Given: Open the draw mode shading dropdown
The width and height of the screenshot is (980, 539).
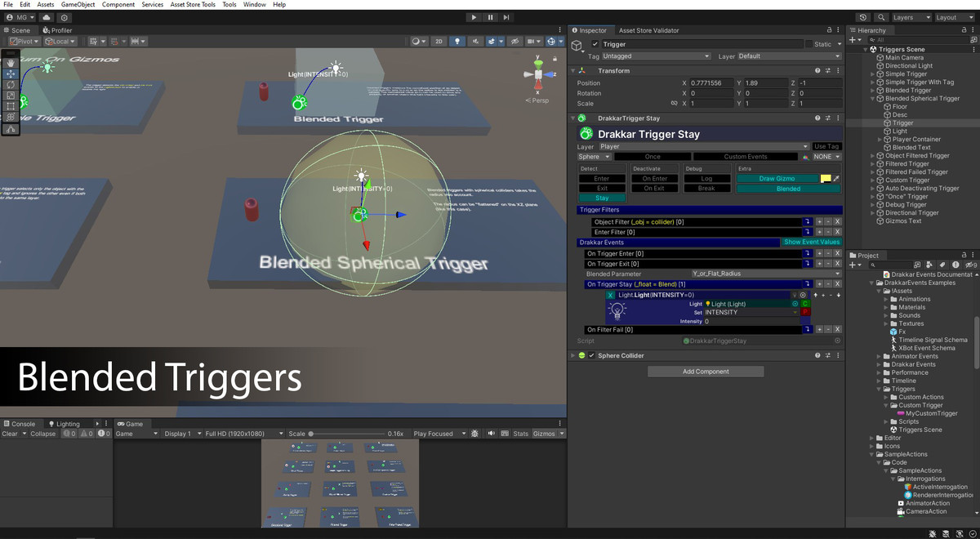Looking at the screenshot, I should (x=418, y=41).
